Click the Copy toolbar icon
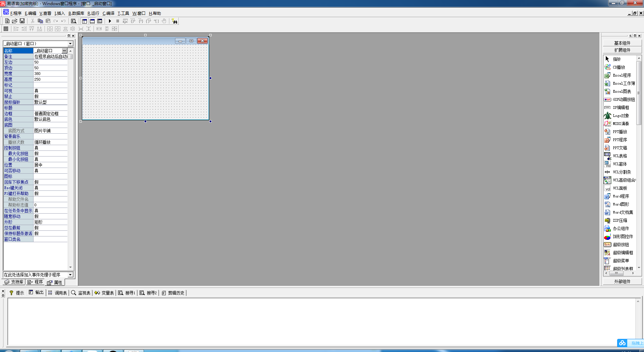 point(40,21)
